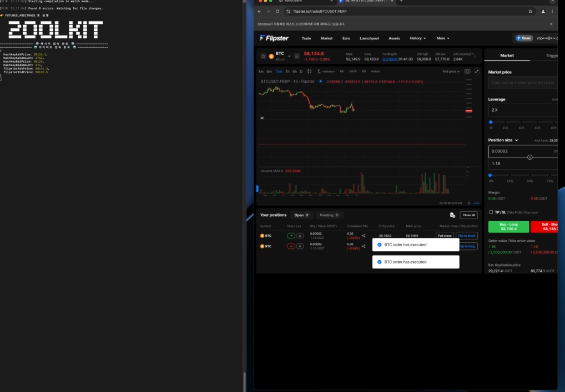Click 2x leverage badge on long position
Viewport: 565px width, 392px height.
tap(300, 236)
